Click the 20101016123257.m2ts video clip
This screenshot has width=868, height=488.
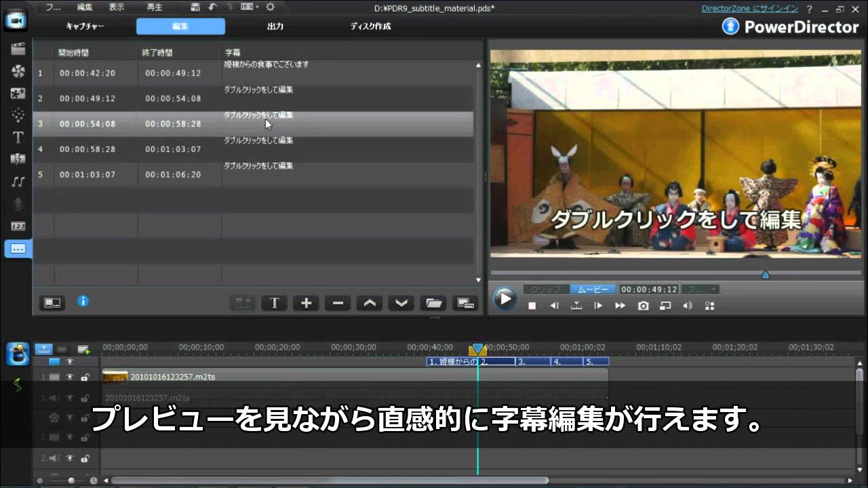click(x=355, y=377)
